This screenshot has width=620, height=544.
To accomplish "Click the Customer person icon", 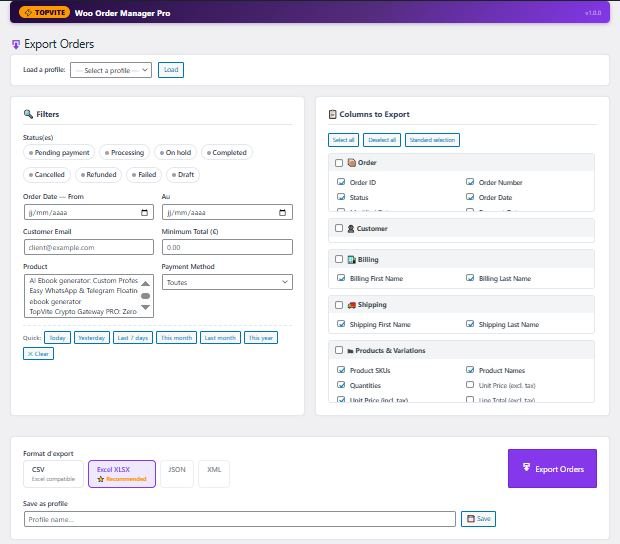I will pos(351,229).
